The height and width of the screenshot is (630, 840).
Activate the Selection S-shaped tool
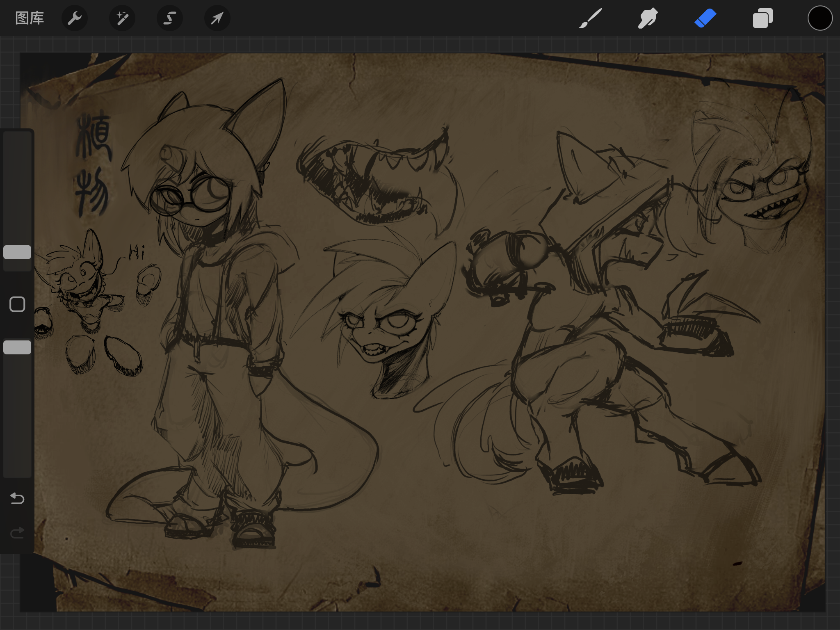click(x=170, y=18)
